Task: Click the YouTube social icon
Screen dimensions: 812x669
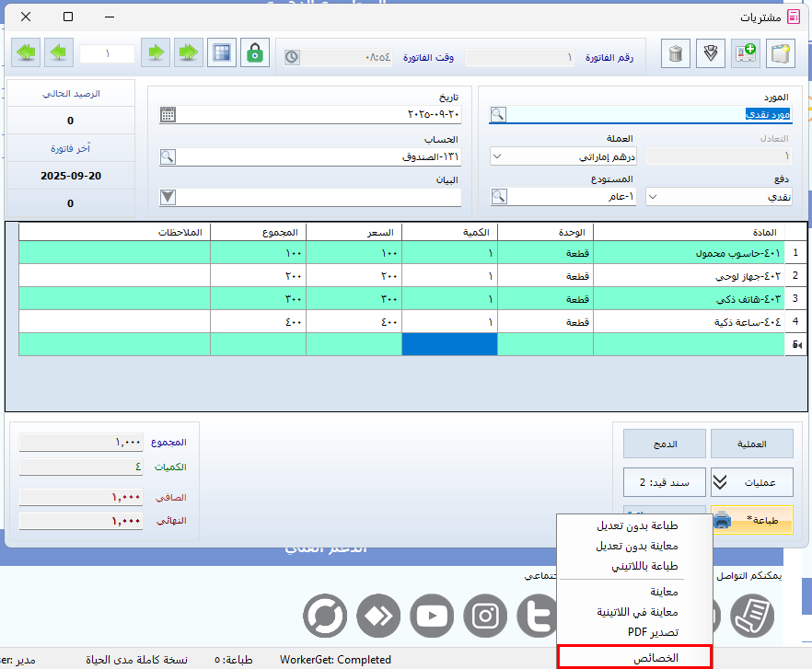Action: pos(431,616)
